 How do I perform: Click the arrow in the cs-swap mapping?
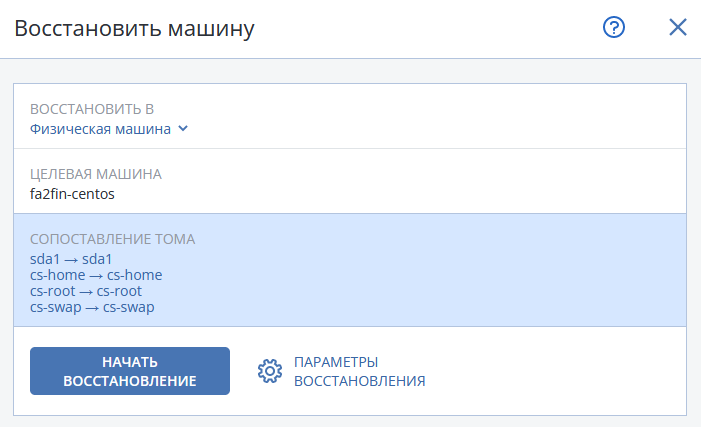coord(92,307)
